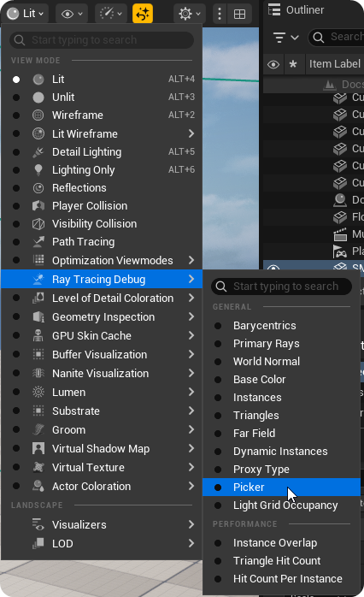Select Dynamic Instances debug mode
Image resolution: width=364 pixels, height=597 pixels.
coord(281,452)
